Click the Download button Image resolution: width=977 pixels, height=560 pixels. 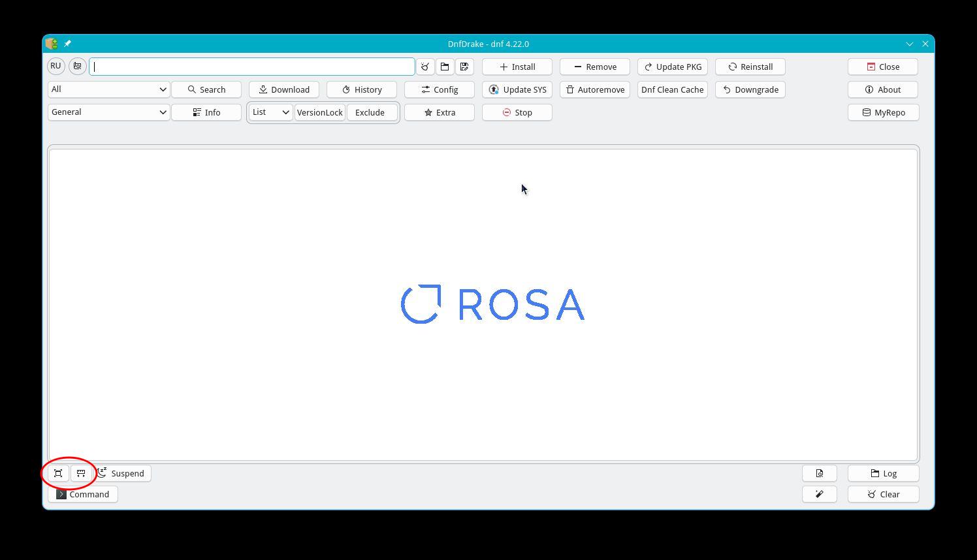click(284, 89)
